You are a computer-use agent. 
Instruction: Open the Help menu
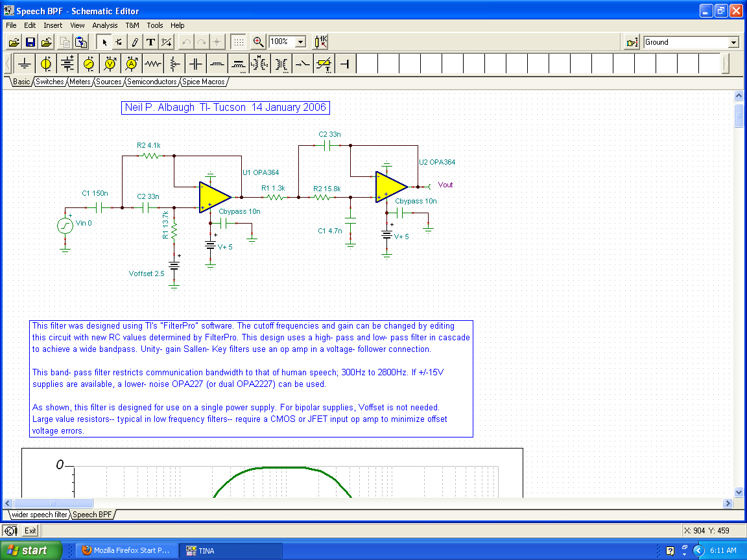[177, 25]
